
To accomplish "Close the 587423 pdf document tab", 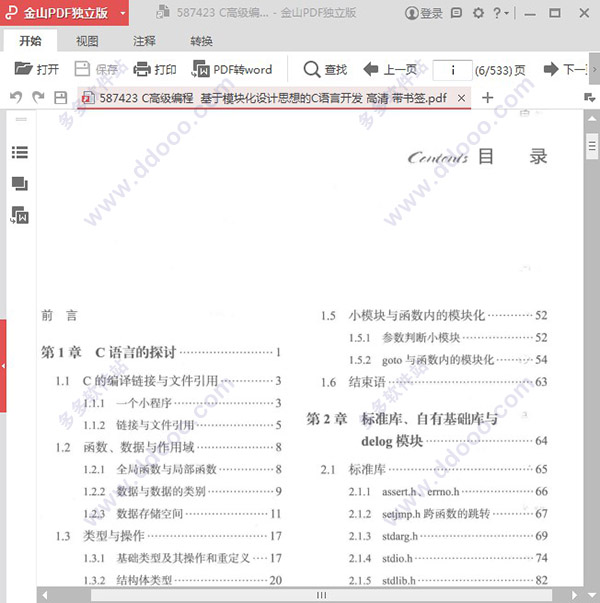I will click(x=461, y=98).
